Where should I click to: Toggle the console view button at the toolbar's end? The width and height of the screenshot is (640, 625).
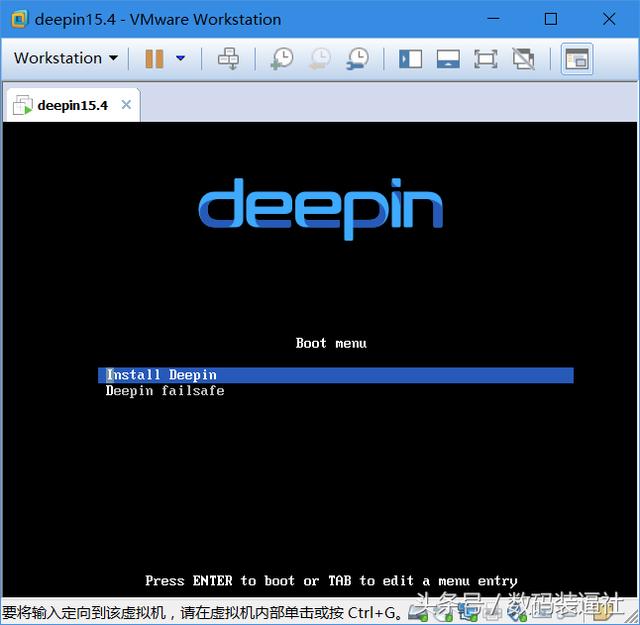click(x=577, y=58)
